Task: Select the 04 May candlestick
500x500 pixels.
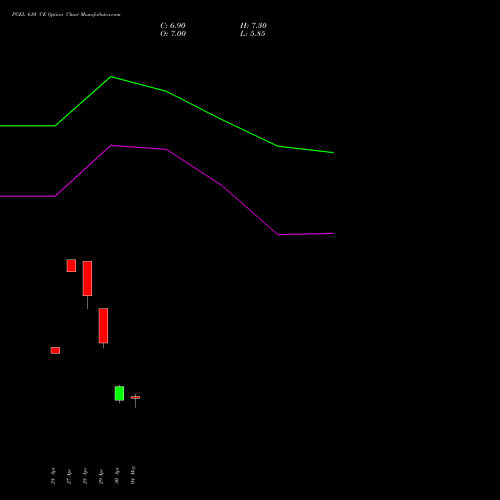Action: click(x=135, y=400)
